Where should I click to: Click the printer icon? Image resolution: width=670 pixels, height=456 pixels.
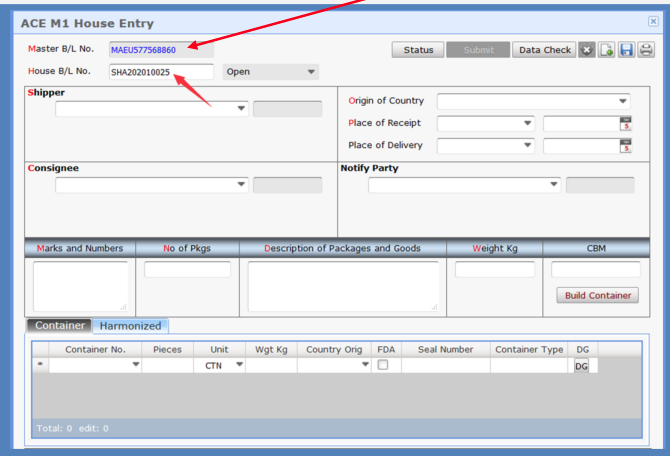tap(646, 50)
